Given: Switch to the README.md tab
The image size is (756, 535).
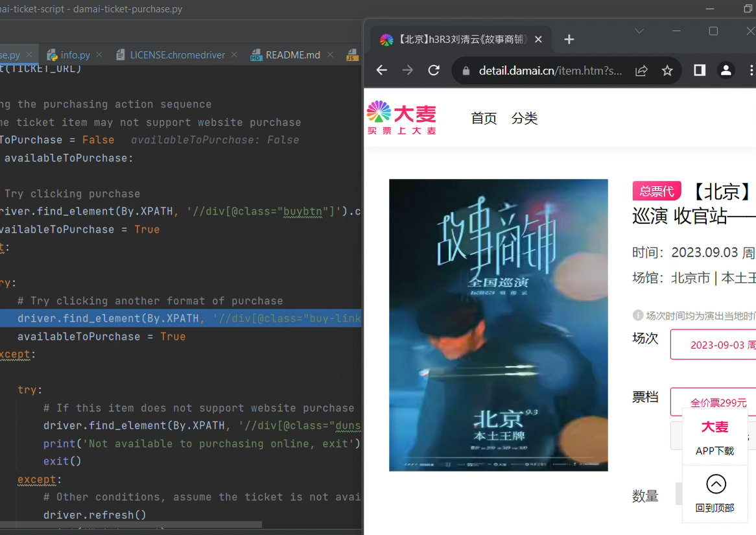Looking at the screenshot, I should (292, 55).
